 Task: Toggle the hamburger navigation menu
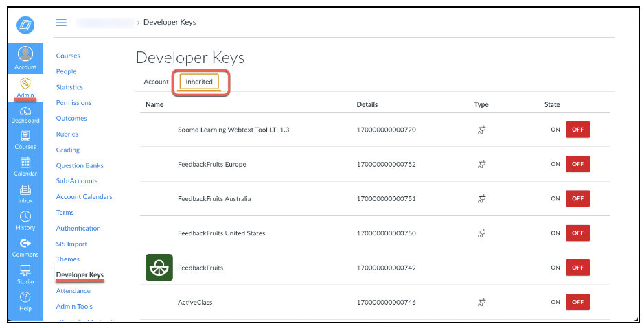[x=61, y=22]
